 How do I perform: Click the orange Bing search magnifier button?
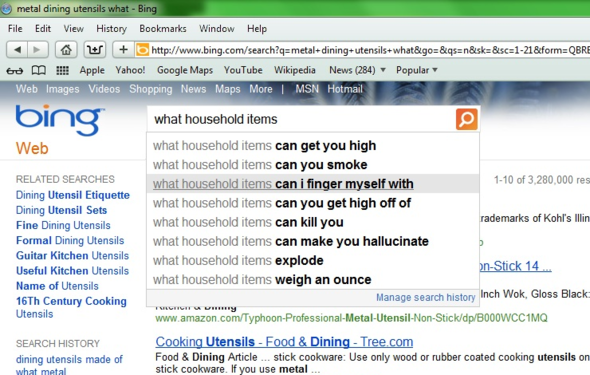click(x=467, y=119)
